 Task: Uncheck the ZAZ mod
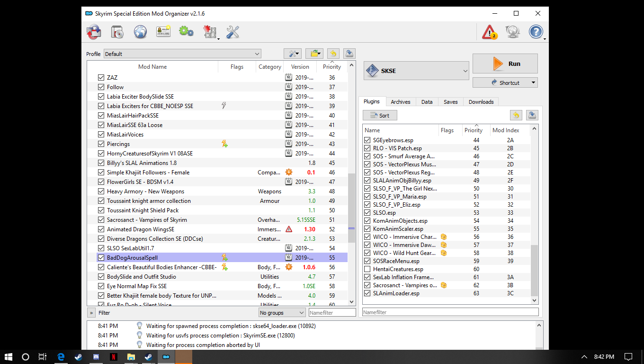101,78
